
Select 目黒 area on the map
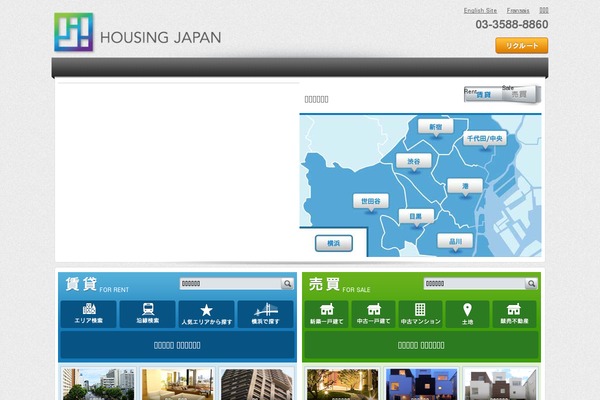point(416,217)
